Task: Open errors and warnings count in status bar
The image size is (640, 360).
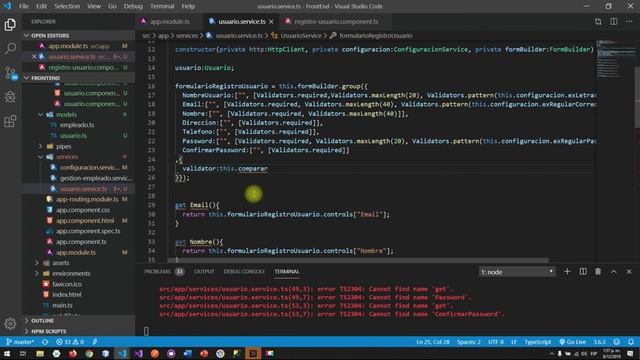Action: (70, 342)
